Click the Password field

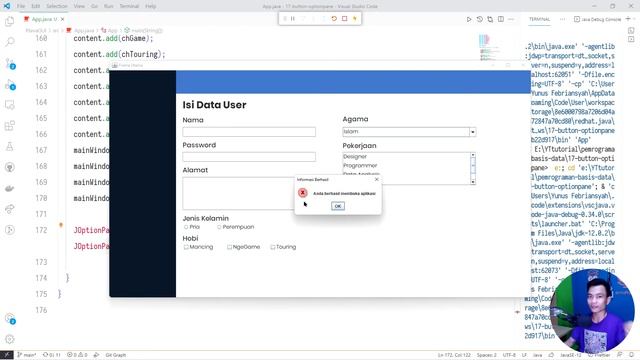249,157
